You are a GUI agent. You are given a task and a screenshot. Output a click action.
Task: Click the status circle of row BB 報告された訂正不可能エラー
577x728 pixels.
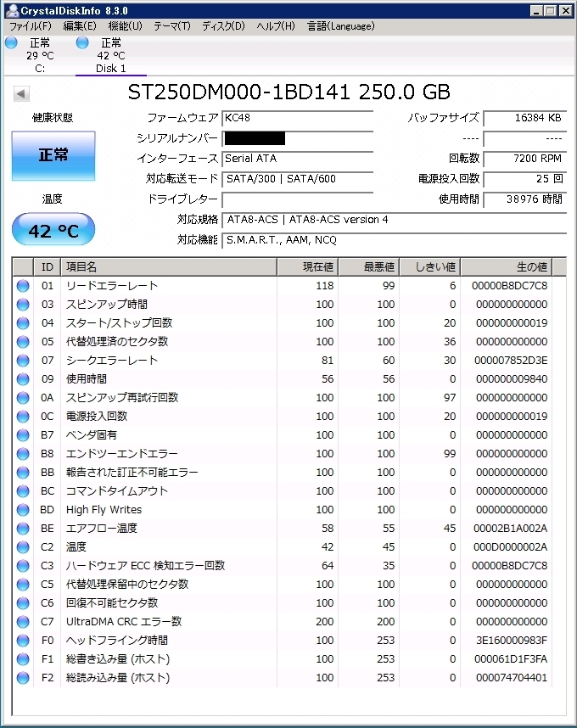23,472
